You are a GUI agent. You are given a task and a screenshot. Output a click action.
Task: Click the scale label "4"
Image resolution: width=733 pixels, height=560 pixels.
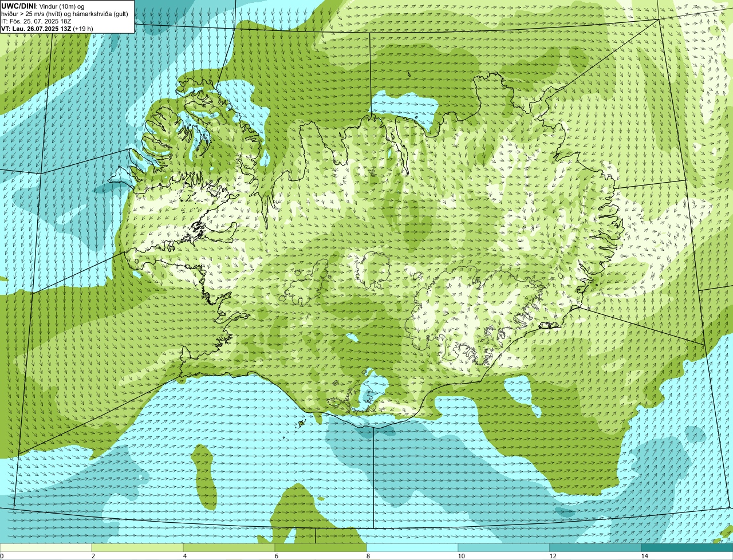pos(184,556)
